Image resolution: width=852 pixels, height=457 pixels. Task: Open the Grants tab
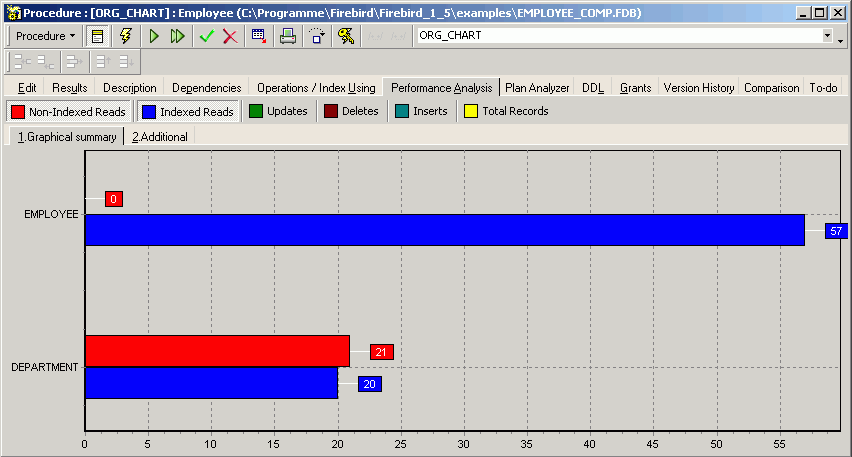pyautogui.click(x=635, y=88)
